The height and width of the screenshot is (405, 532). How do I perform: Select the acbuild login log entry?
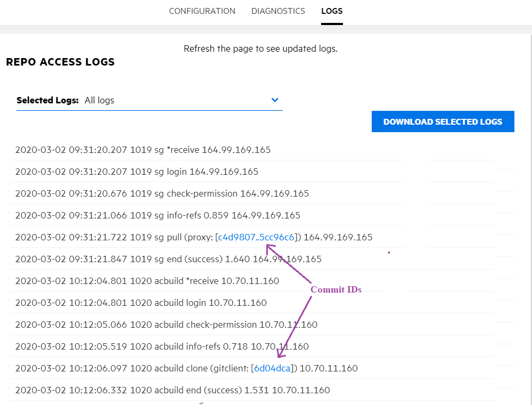tap(141, 303)
